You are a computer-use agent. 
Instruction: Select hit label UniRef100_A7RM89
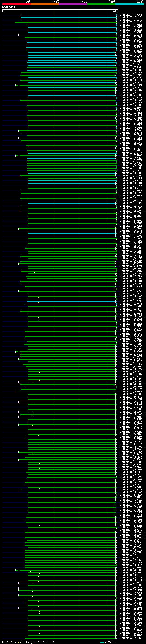click(x=131, y=271)
